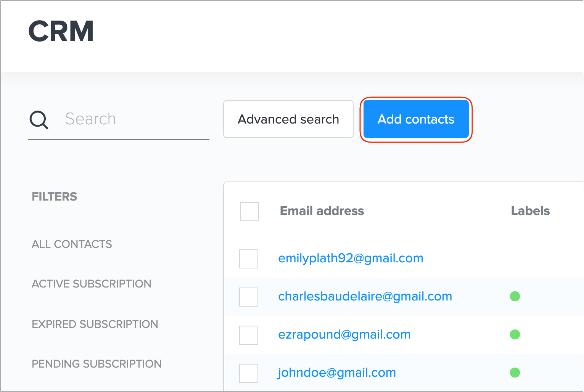Open contact charlesbaudelaire@gmail.com
The height and width of the screenshot is (392, 584).
pos(365,296)
